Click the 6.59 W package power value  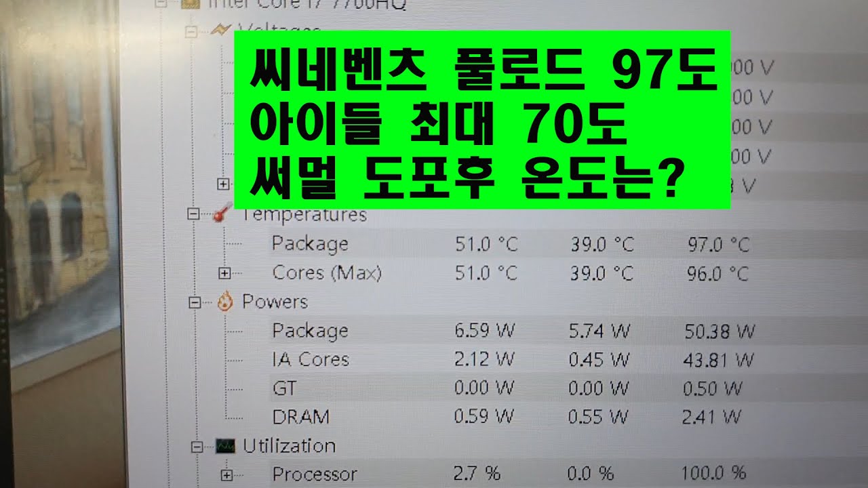tap(485, 331)
